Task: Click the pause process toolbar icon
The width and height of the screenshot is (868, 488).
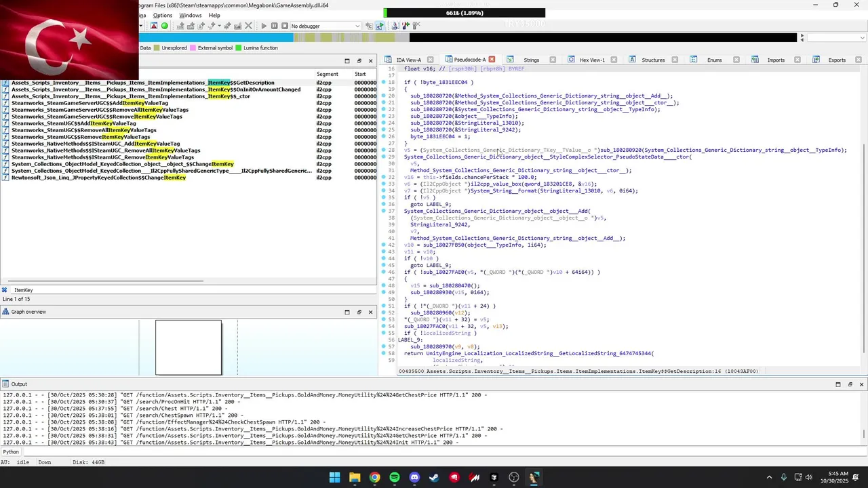Action: tap(274, 26)
